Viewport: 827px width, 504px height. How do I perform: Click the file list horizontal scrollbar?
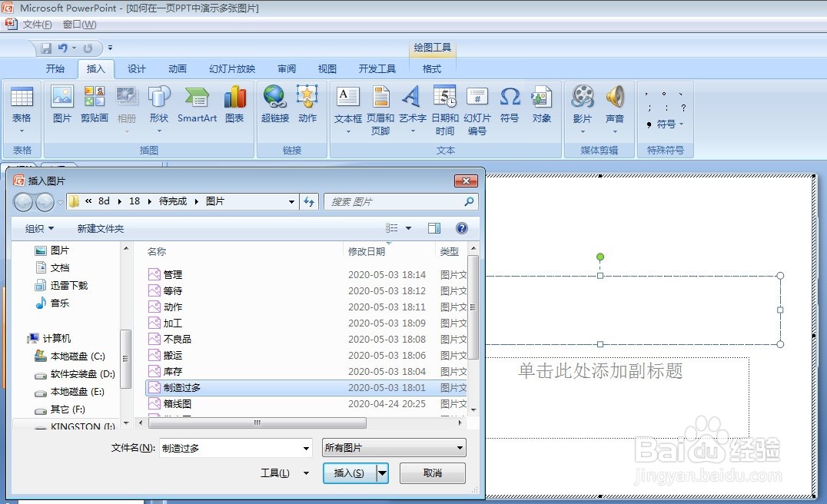pos(257,423)
